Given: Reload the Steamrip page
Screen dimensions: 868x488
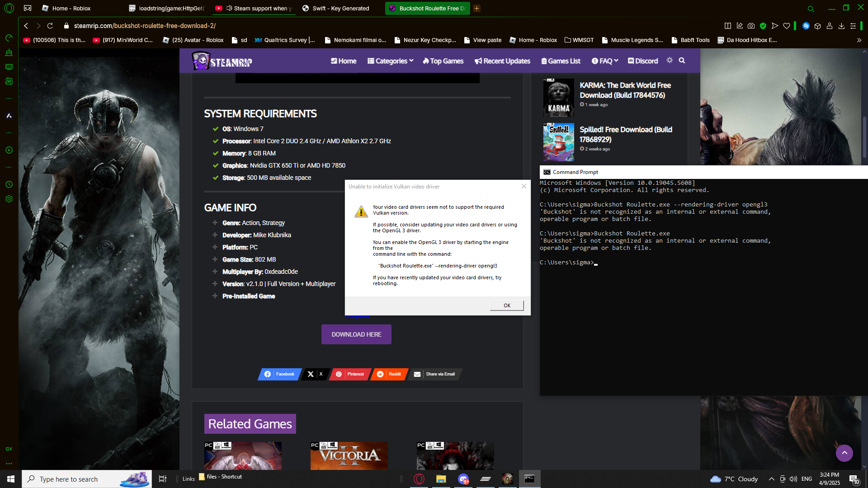Looking at the screenshot, I should tap(50, 26).
